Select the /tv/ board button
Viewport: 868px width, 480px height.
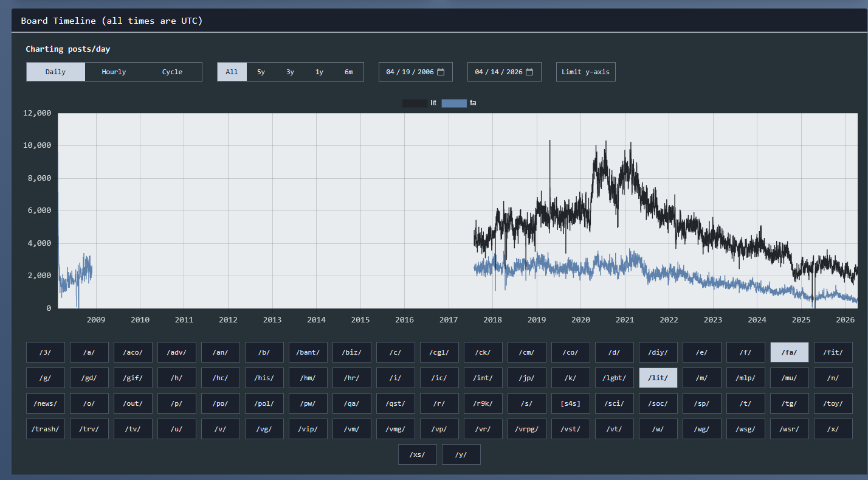coord(133,429)
